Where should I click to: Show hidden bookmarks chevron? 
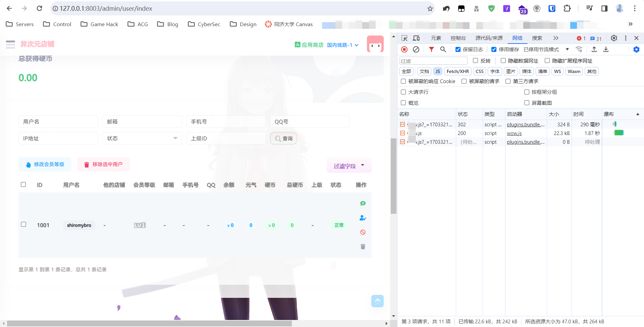tap(630, 24)
